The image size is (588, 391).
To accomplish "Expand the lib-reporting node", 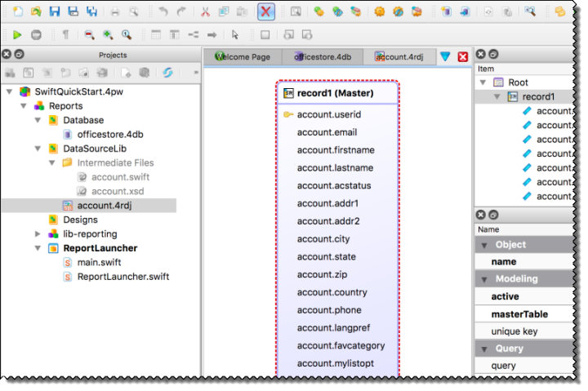I will pyautogui.click(x=38, y=234).
